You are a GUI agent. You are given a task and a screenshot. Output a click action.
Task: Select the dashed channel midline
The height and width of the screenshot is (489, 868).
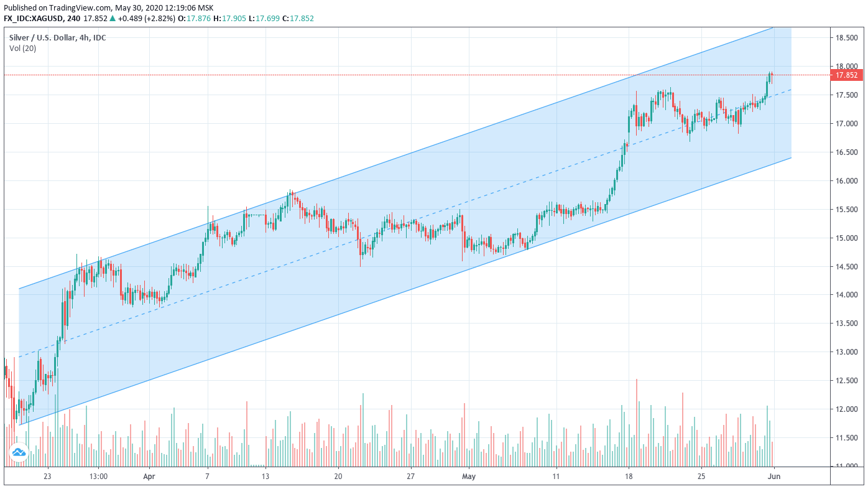pyautogui.click(x=405, y=223)
